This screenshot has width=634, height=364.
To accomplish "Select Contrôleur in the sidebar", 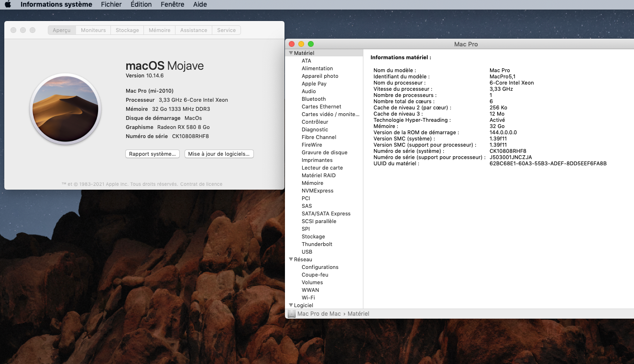I will (x=315, y=122).
